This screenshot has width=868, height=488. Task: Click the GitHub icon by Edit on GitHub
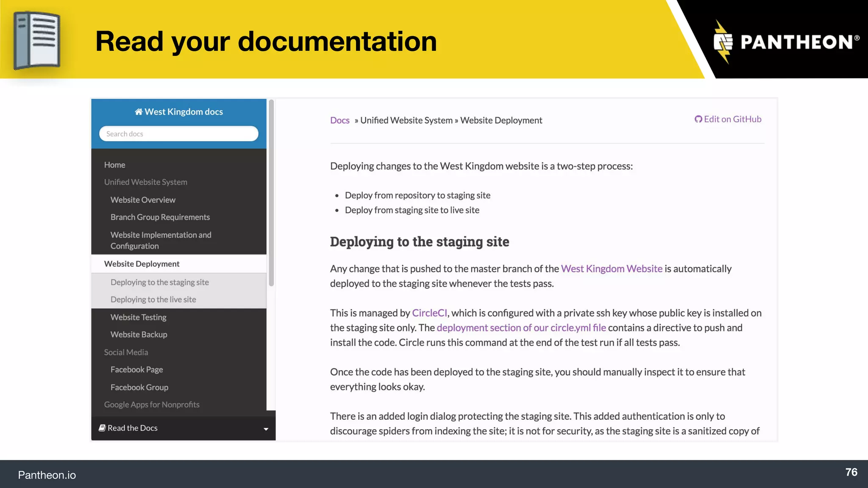click(698, 119)
